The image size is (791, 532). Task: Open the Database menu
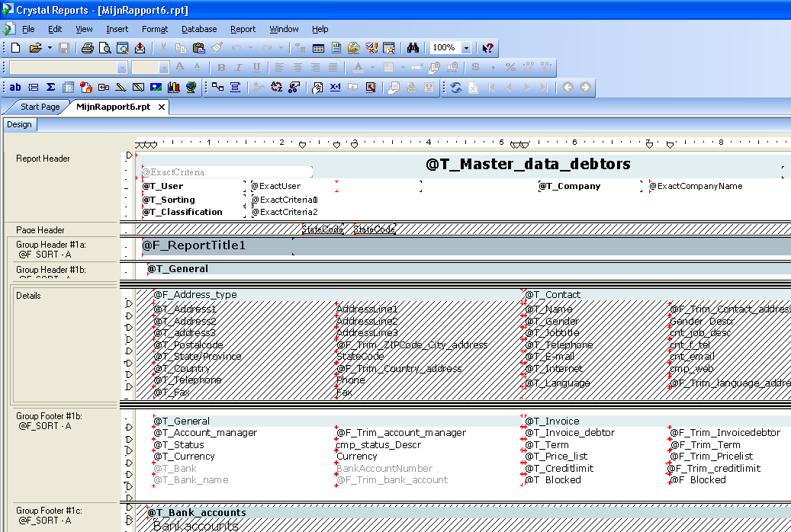point(199,29)
